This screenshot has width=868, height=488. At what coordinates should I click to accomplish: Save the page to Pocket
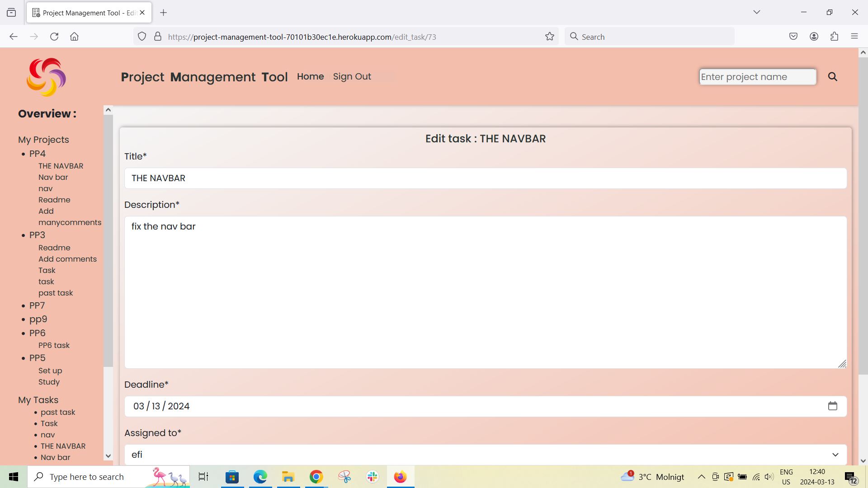(793, 36)
